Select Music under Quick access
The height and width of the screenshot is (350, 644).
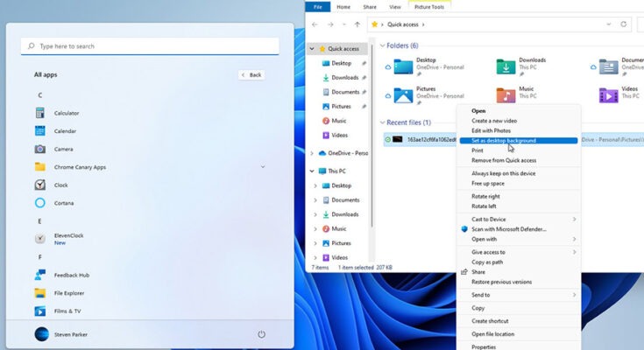[335, 121]
